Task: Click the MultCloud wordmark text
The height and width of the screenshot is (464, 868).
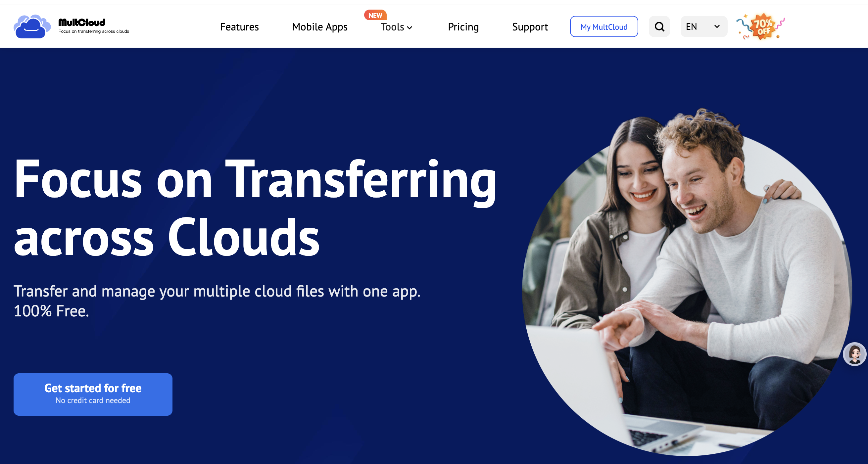Action: tap(82, 23)
